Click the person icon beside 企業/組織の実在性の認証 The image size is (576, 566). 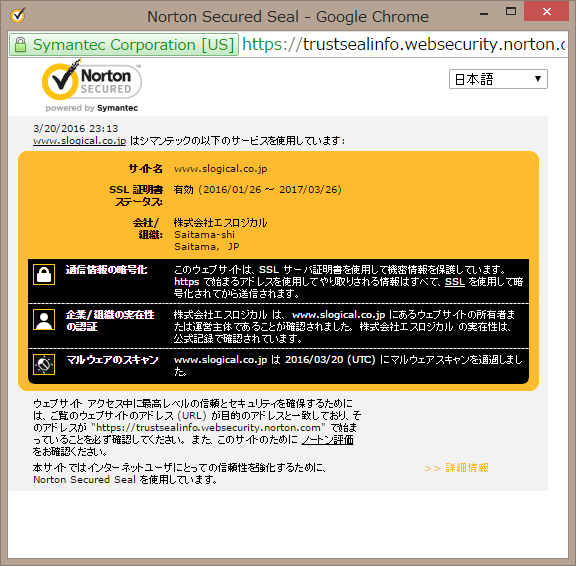[x=44, y=319]
